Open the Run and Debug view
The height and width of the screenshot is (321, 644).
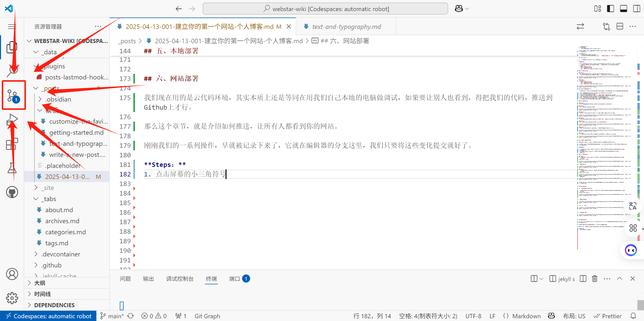tap(12, 120)
